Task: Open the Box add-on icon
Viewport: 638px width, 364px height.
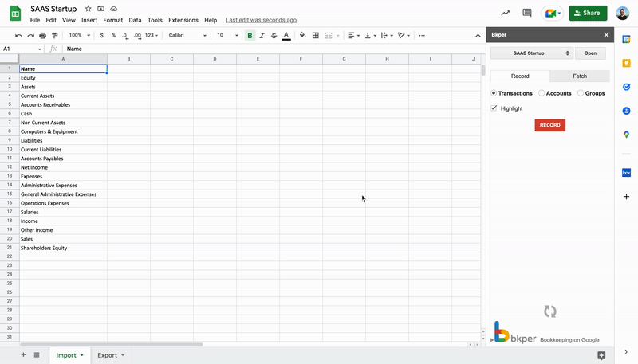Action: pos(626,173)
